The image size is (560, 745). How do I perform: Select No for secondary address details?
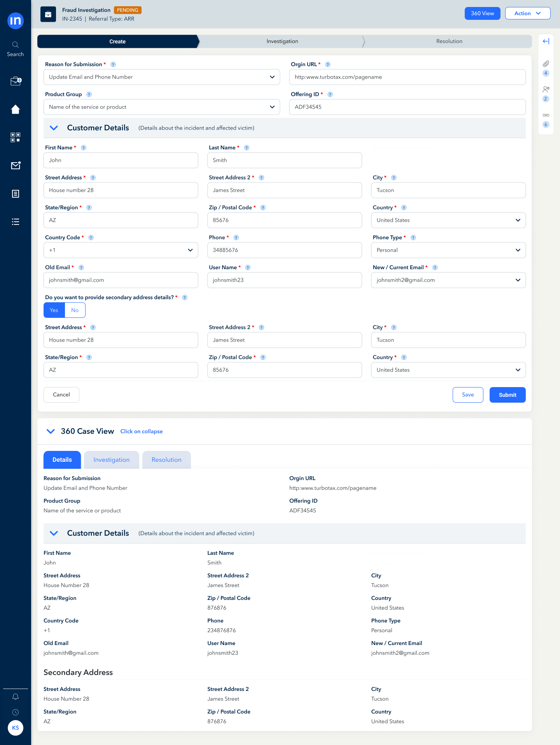pos(75,310)
